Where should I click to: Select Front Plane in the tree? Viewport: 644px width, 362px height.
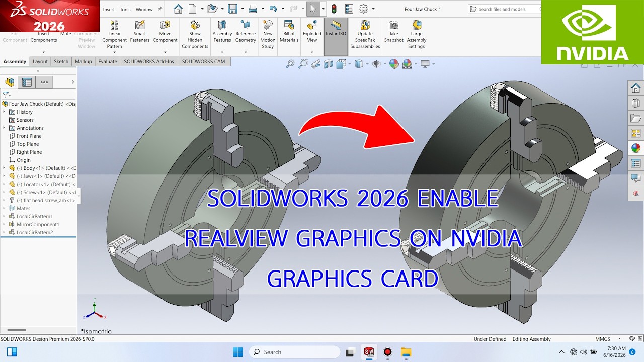[29, 136]
